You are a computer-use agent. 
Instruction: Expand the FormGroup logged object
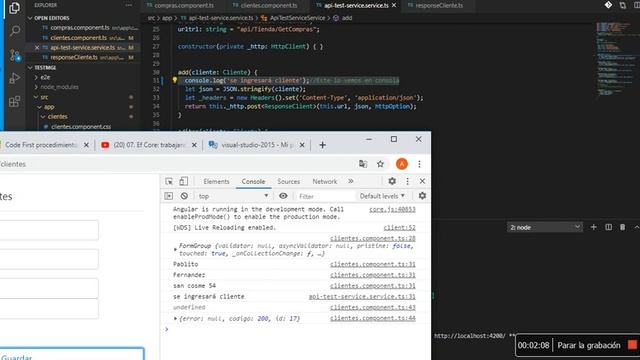176,249
